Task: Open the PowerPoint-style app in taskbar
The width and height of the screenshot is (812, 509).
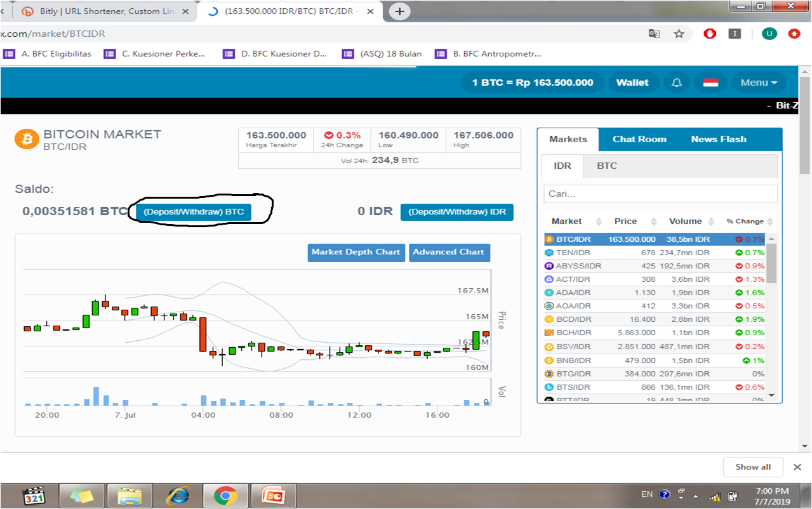Action: coord(274,496)
